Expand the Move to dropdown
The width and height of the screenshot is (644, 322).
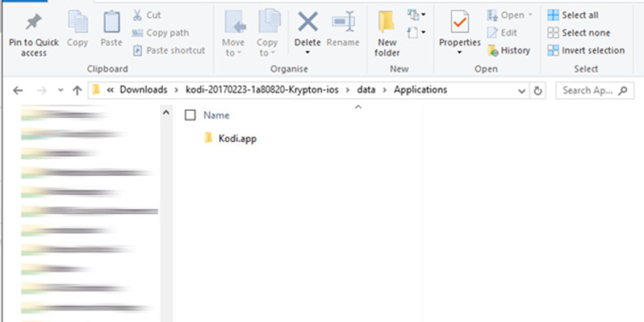tap(233, 47)
